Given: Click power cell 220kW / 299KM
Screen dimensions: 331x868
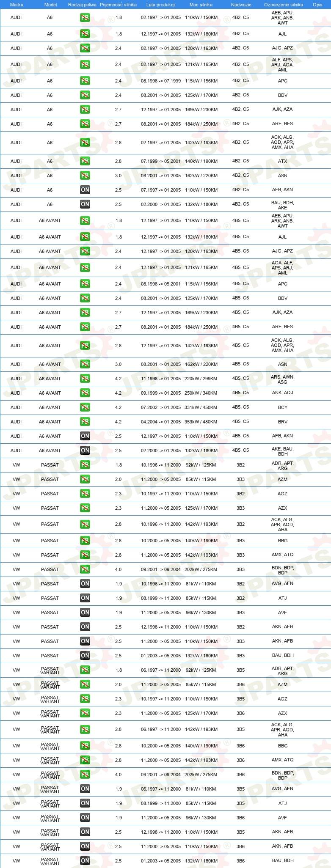Looking at the screenshot, I should (x=201, y=379).
